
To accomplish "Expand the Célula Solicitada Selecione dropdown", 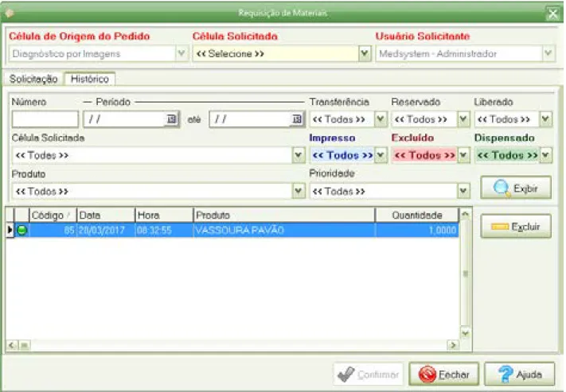I will [365, 54].
